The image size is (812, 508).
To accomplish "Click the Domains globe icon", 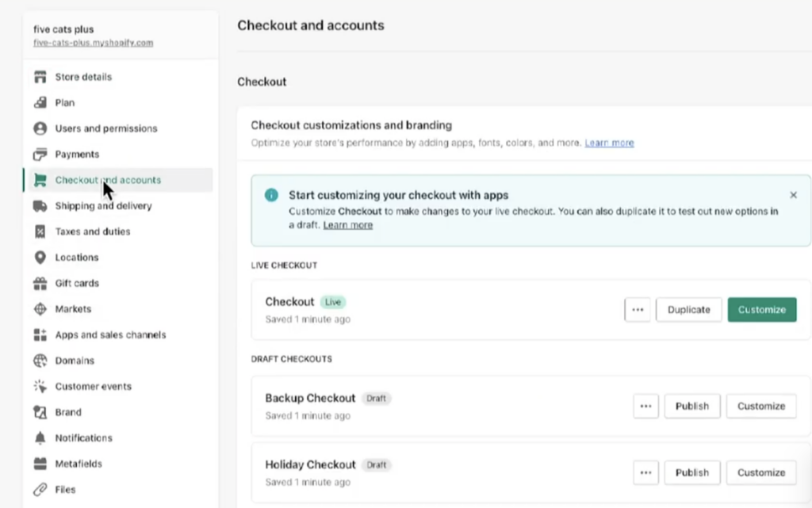I will pos(40,361).
